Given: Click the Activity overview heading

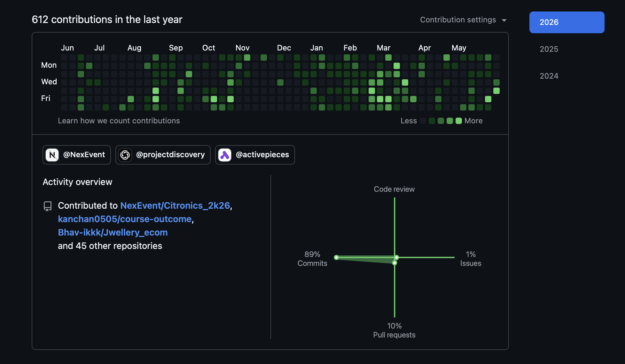Looking at the screenshot, I should click(77, 182).
